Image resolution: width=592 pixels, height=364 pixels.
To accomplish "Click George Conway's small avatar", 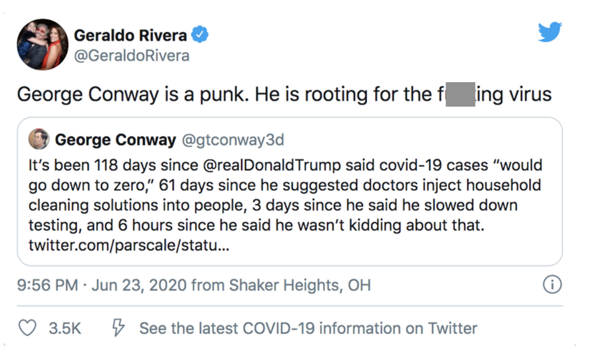I will 39,139.
